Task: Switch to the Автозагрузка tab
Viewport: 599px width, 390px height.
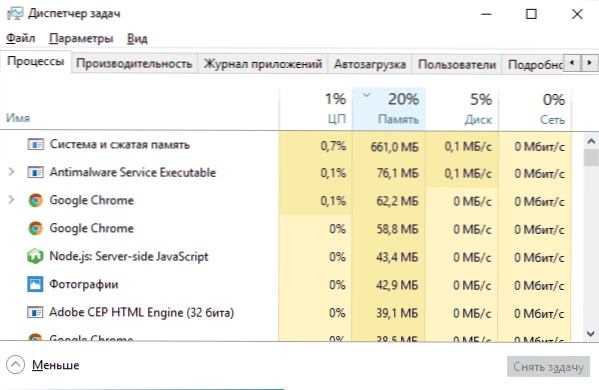Action: pos(370,63)
